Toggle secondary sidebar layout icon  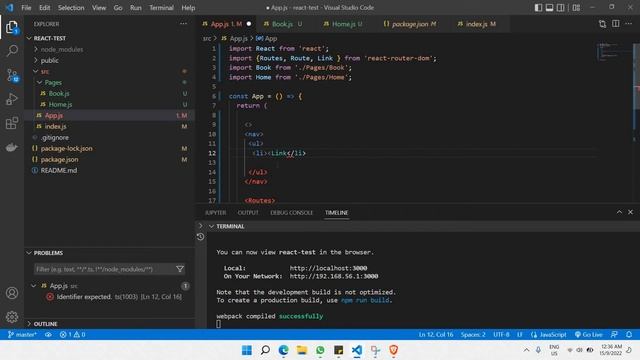(561, 7)
